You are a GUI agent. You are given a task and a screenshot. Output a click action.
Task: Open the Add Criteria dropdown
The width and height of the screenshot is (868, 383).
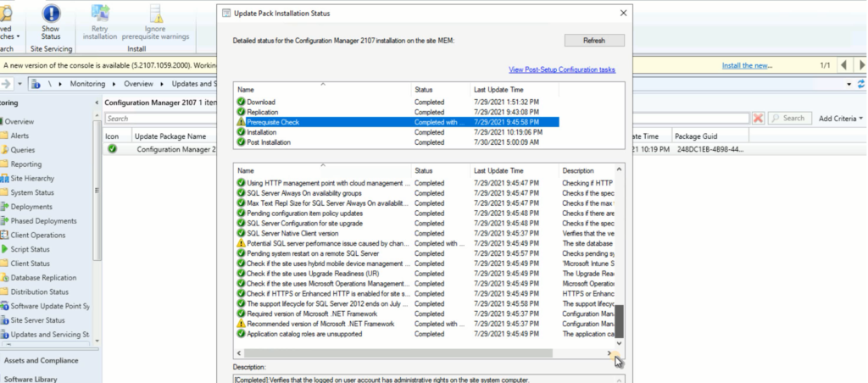coord(840,119)
